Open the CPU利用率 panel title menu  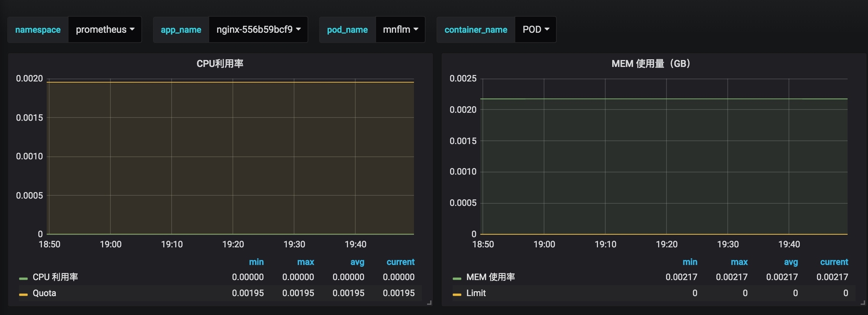220,64
